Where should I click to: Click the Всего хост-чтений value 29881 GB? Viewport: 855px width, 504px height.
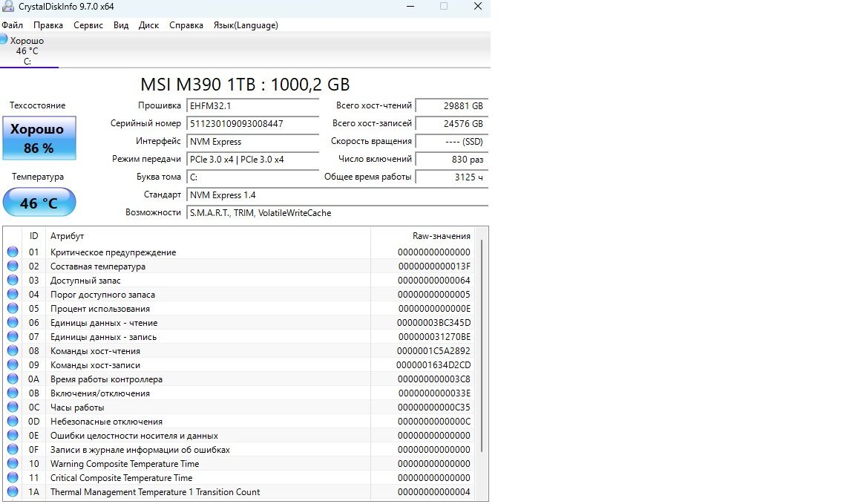click(x=451, y=106)
